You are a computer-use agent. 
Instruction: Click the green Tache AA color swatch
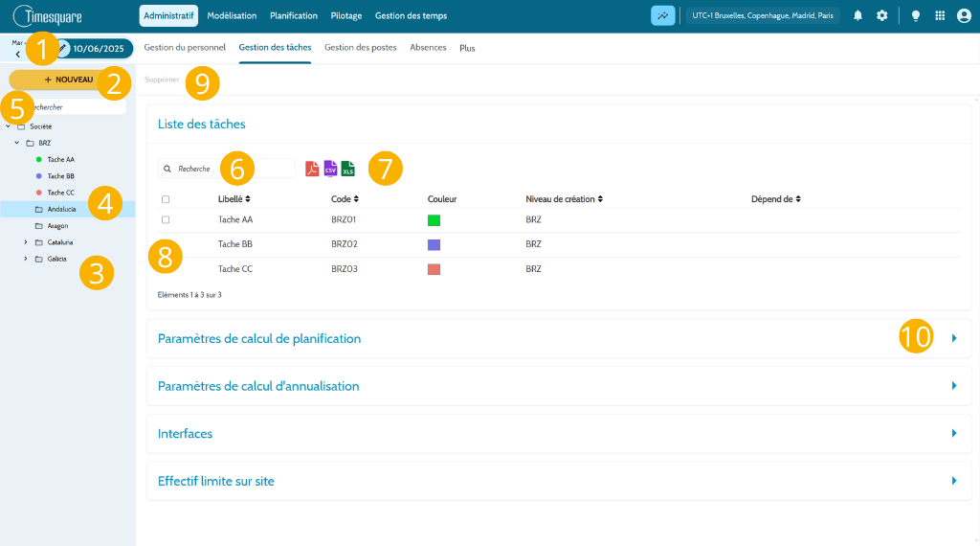click(x=434, y=220)
